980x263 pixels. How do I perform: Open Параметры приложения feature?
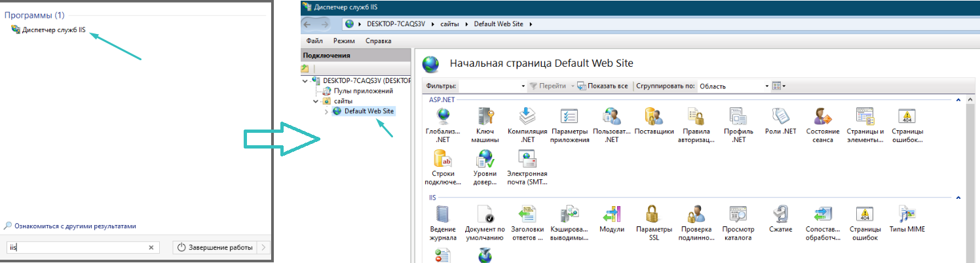(x=569, y=126)
